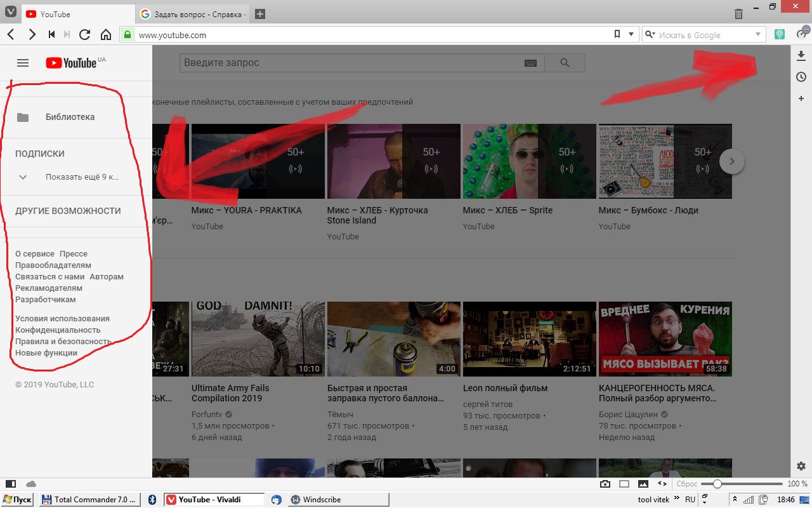Open the Новые функции link
Viewport: 812px width, 508px height.
coord(46,353)
